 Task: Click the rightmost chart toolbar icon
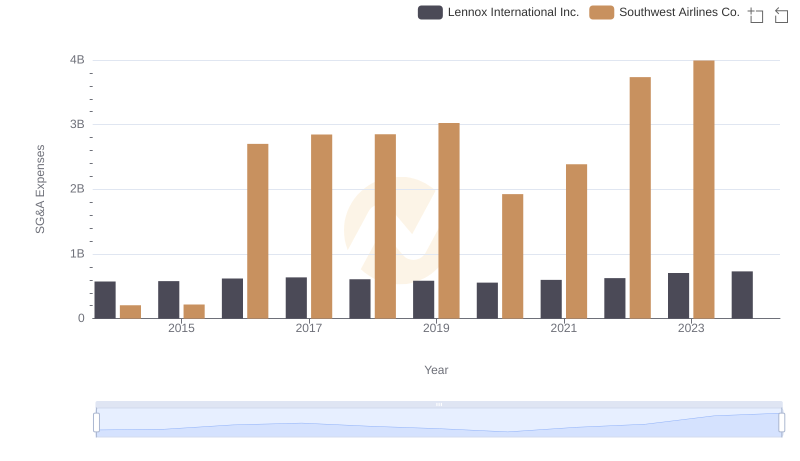(x=781, y=15)
